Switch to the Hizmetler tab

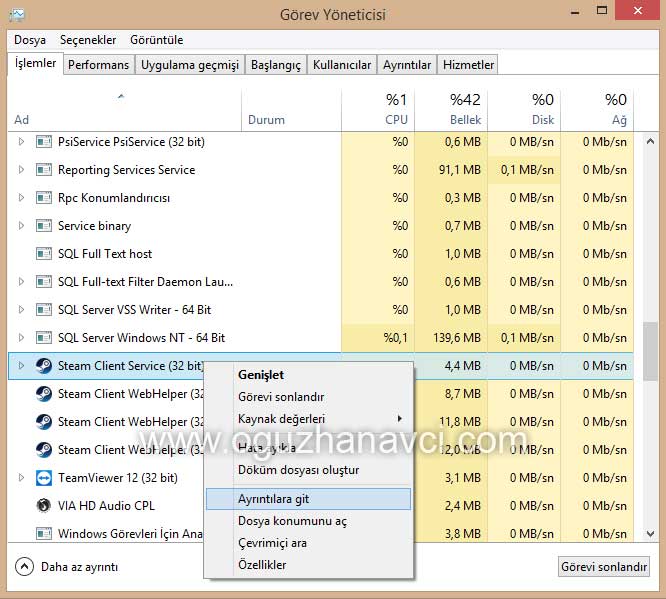[468, 65]
